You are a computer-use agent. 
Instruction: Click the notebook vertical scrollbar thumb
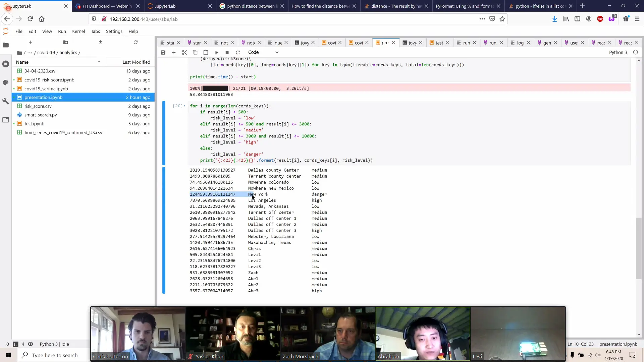(x=639, y=248)
